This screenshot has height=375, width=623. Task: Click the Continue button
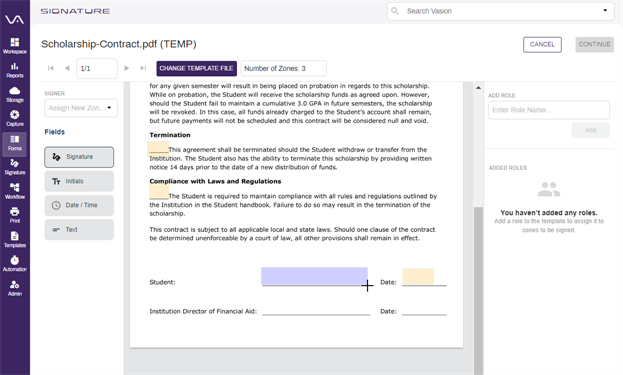594,44
